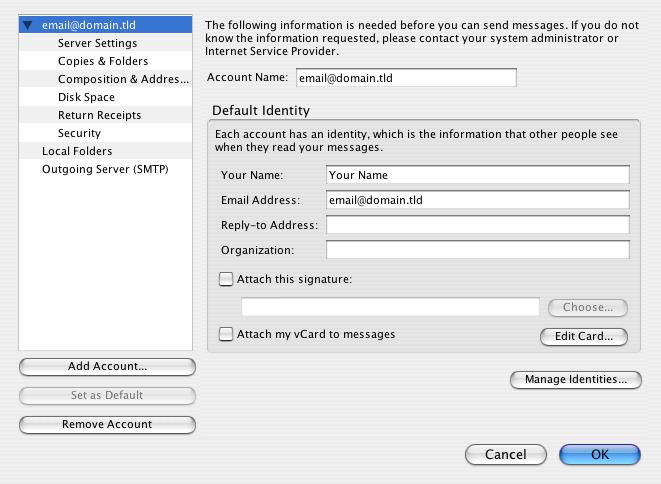This screenshot has height=484, width=661.
Task: Confirm settings with OK button
Action: [600, 454]
